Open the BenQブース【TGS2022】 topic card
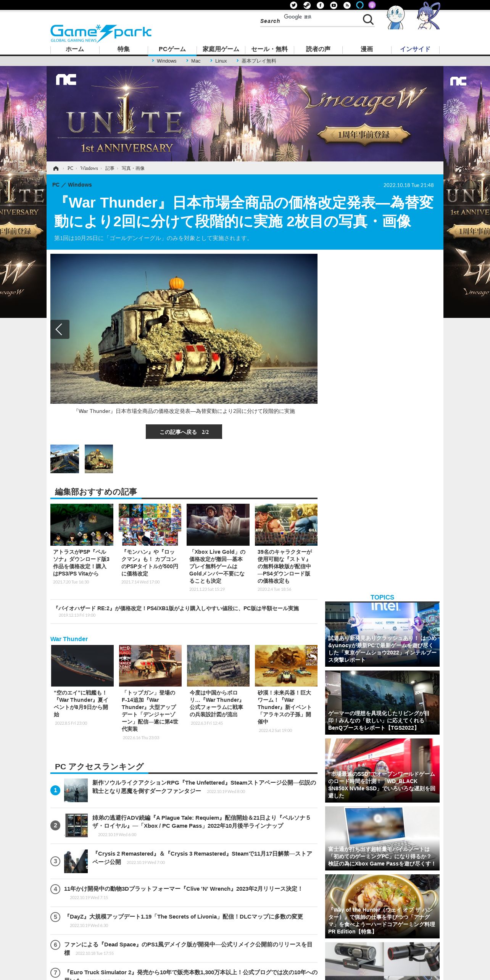This screenshot has width=490, height=980. pyautogui.click(x=382, y=703)
